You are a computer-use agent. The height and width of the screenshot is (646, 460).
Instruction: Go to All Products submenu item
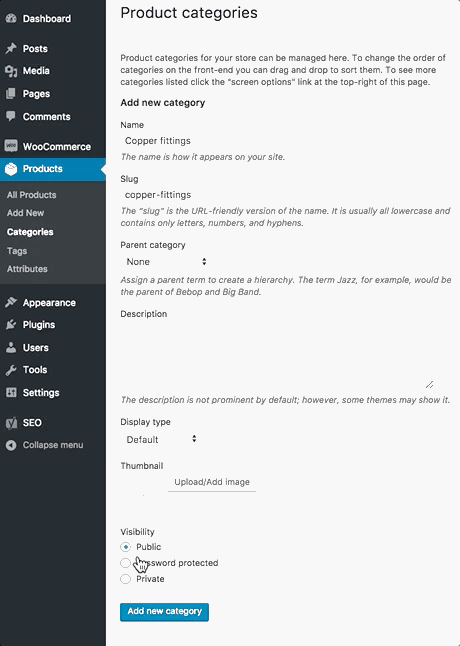pos(31,195)
